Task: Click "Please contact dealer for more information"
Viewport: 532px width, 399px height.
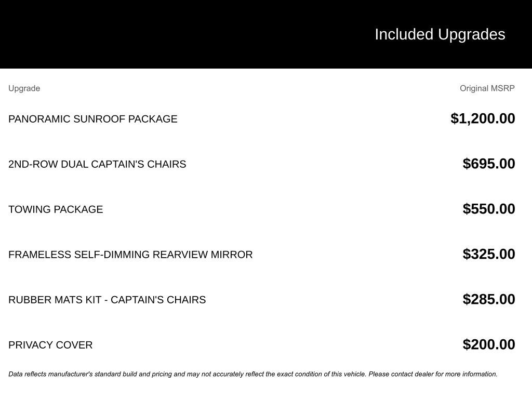Action: (433, 374)
